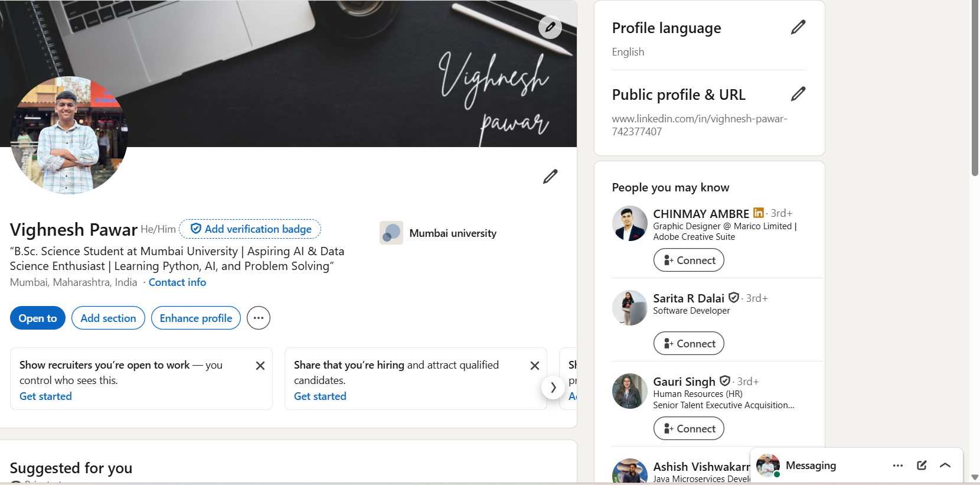Image resolution: width=980 pixels, height=485 pixels.
Task: Edit profile intro using pencil icon
Action: (550, 177)
